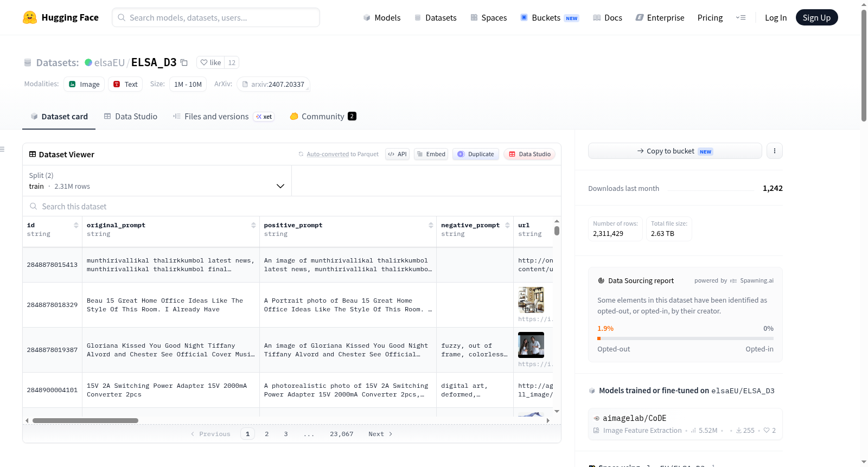The width and height of the screenshot is (868, 467).
Task: Open the arxiv:2407.20337 tag
Action: pos(273,84)
